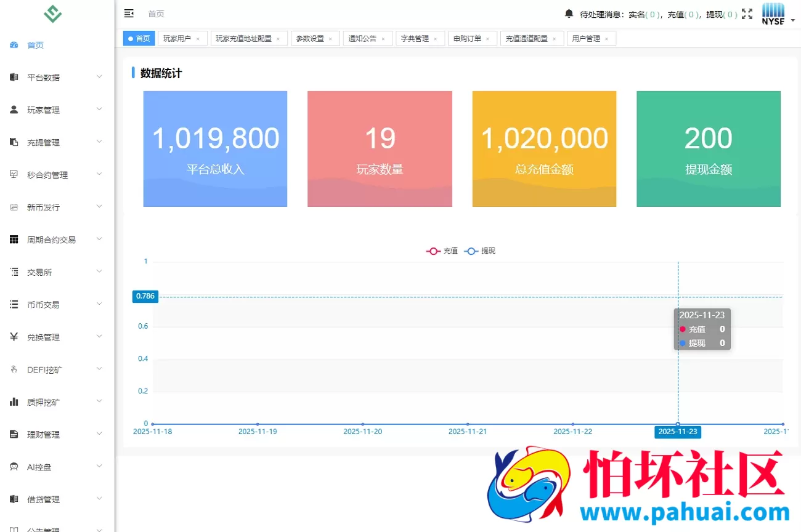Toggle the 提现 series in chart legend
This screenshot has width=801, height=532.
(x=480, y=251)
